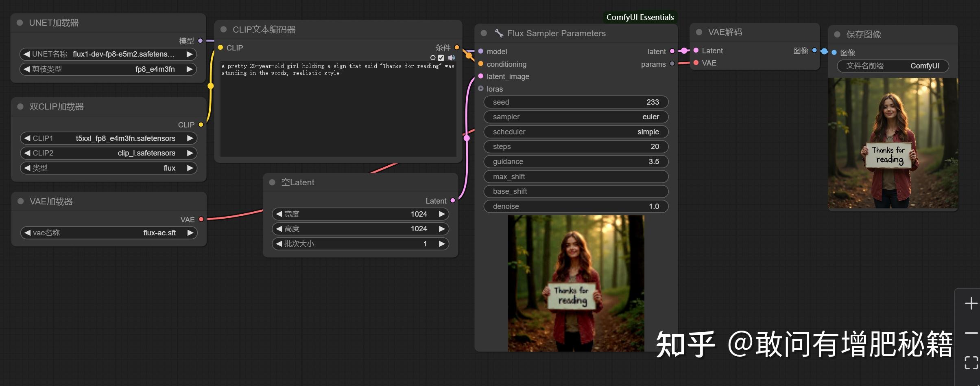Open the scheduler dropdown showing simple
The image size is (980, 386).
575,132
